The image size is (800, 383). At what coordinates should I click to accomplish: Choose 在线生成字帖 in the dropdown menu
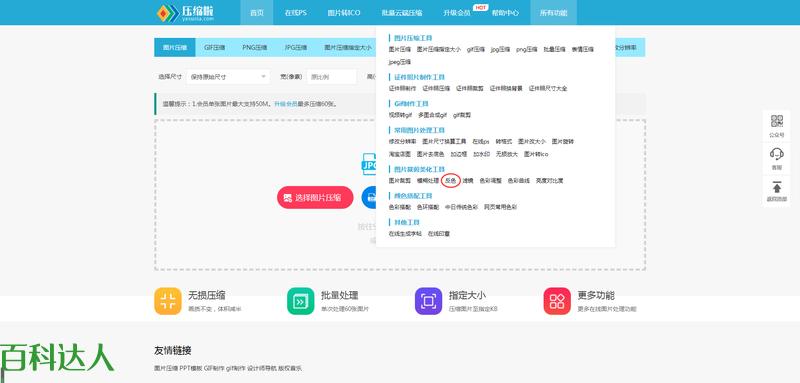pyautogui.click(x=406, y=234)
